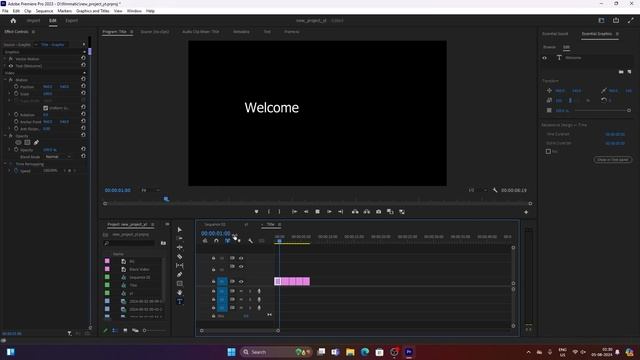Open Program monitor settings wrench
This screenshot has height=360, width=640.
[495, 190]
